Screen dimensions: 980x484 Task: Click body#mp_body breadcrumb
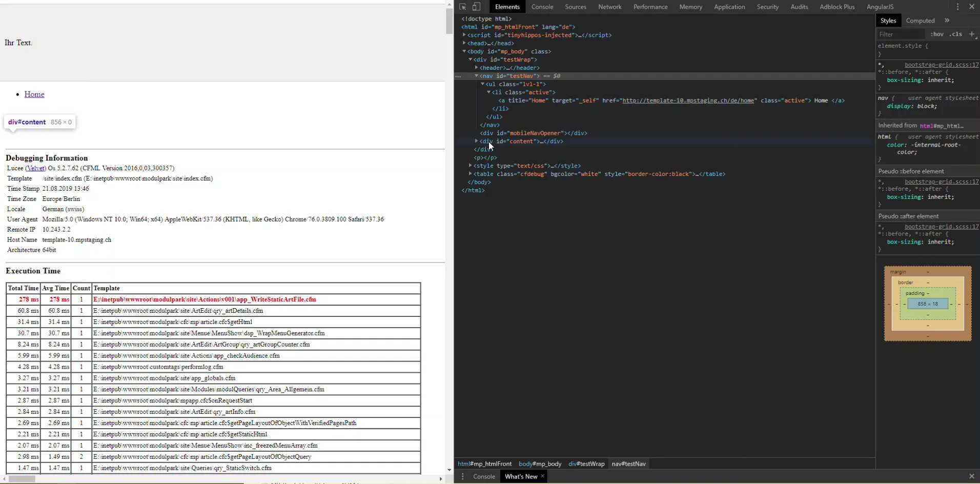point(540,463)
